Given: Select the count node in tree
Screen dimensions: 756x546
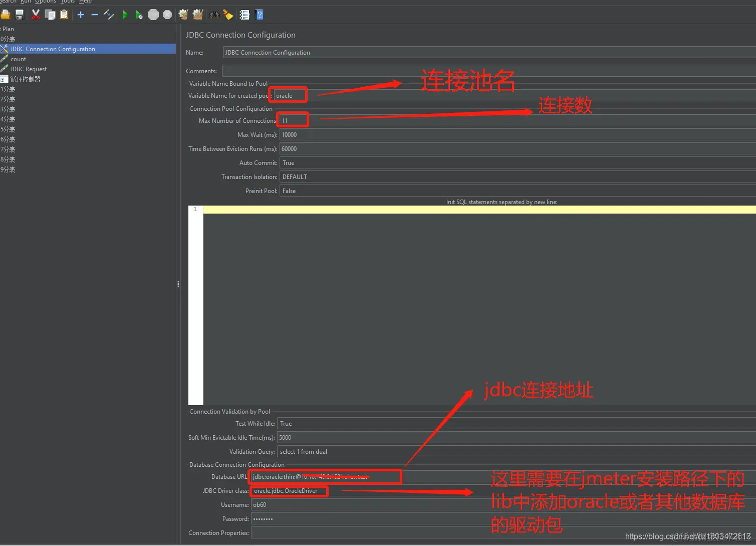Looking at the screenshot, I should [x=18, y=59].
